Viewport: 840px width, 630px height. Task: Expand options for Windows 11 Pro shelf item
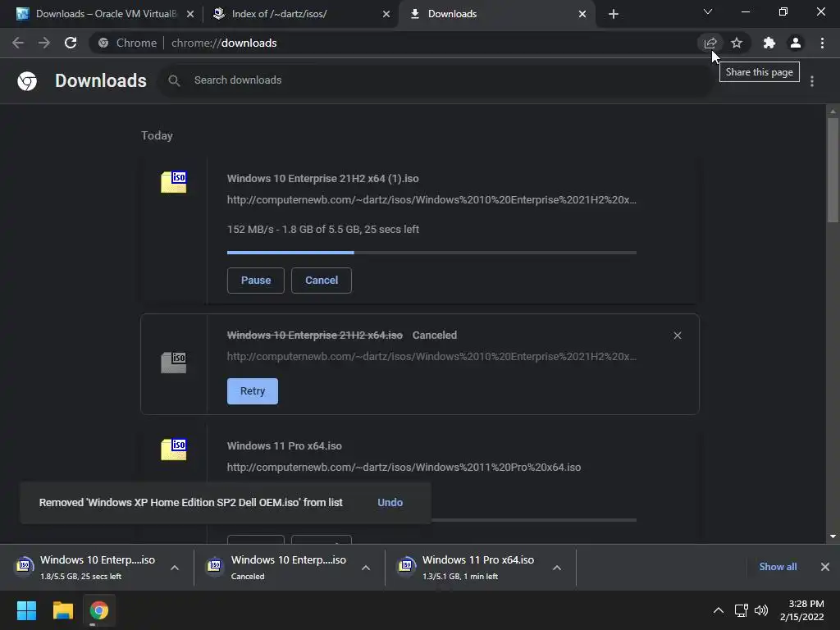click(x=557, y=568)
